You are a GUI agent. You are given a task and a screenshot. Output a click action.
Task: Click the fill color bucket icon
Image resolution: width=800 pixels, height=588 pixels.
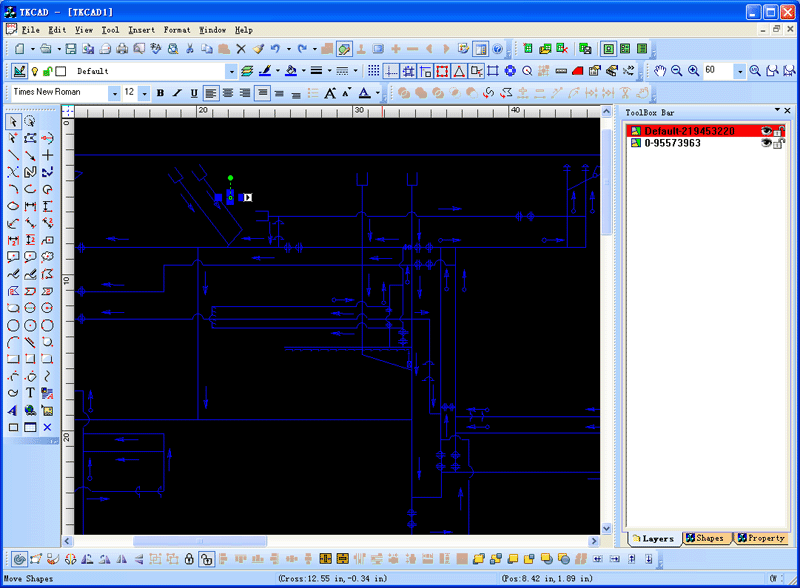(x=290, y=71)
